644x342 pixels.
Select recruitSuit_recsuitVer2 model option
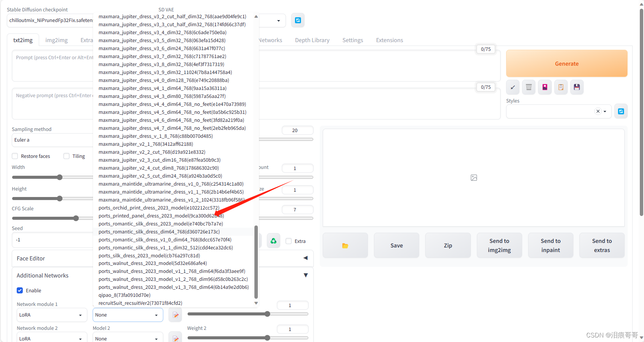pyautogui.click(x=140, y=303)
